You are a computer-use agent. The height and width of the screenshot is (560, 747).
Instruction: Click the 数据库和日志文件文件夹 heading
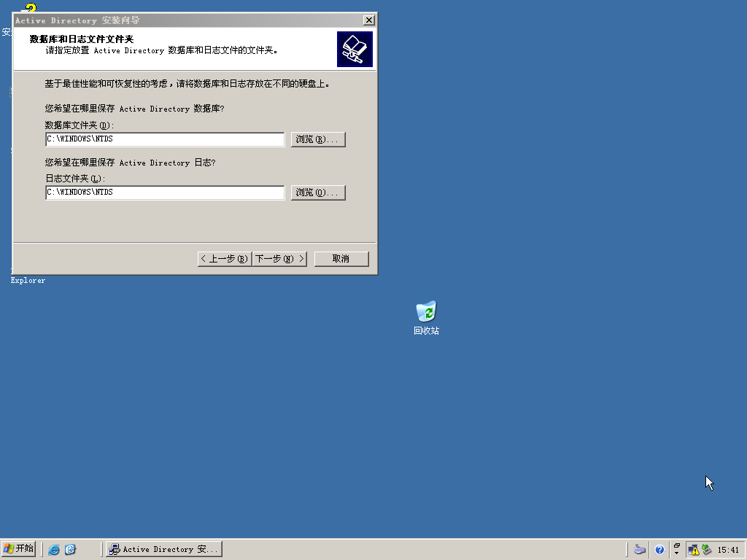(x=82, y=39)
